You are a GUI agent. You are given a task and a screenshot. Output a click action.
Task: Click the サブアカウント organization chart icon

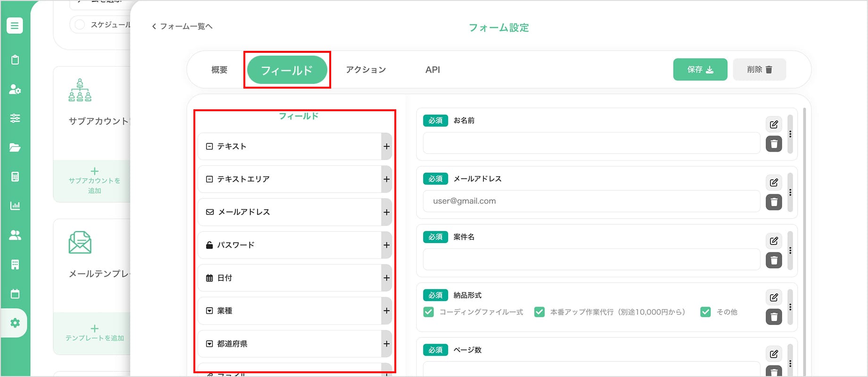[80, 90]
